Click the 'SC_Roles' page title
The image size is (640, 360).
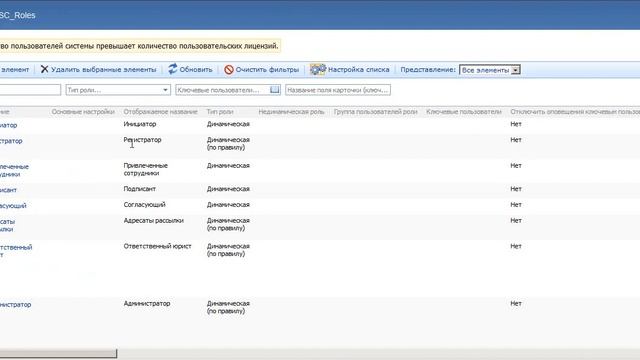[x=18, y=15]
